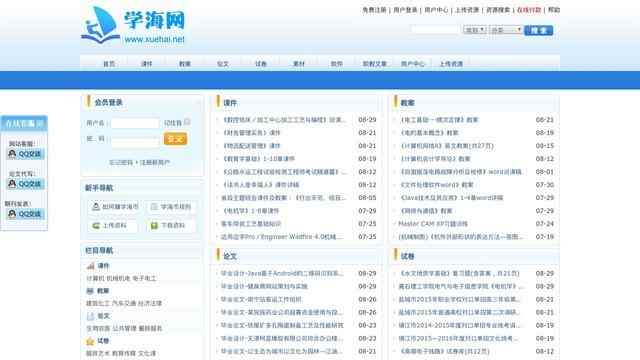Open 教案 in main navigation bar
640x360 pixels.
click(185, 64)
